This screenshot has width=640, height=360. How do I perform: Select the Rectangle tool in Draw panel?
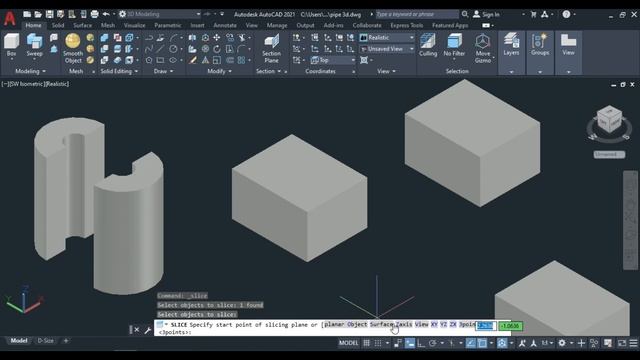(160, 60)
